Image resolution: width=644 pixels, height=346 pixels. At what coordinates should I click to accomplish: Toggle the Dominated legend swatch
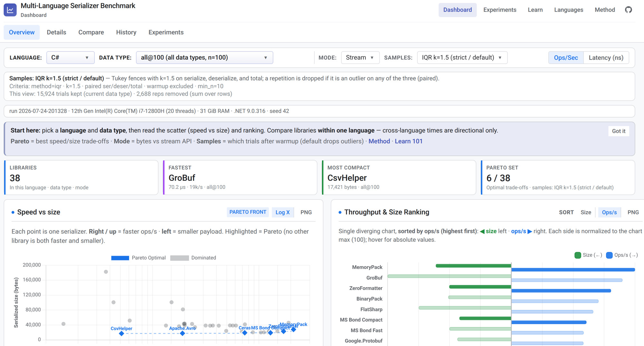pyautogui.click(x=179, y=258)
